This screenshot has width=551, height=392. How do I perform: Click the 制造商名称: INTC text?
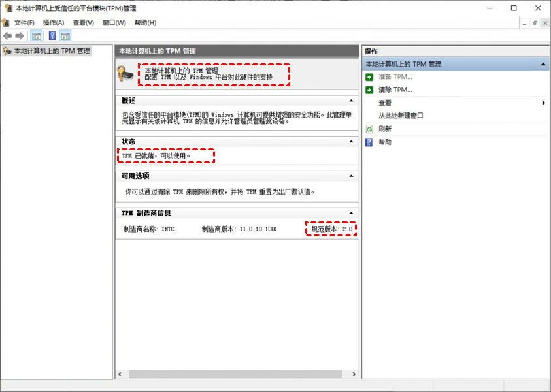click(x=148, y=229)
